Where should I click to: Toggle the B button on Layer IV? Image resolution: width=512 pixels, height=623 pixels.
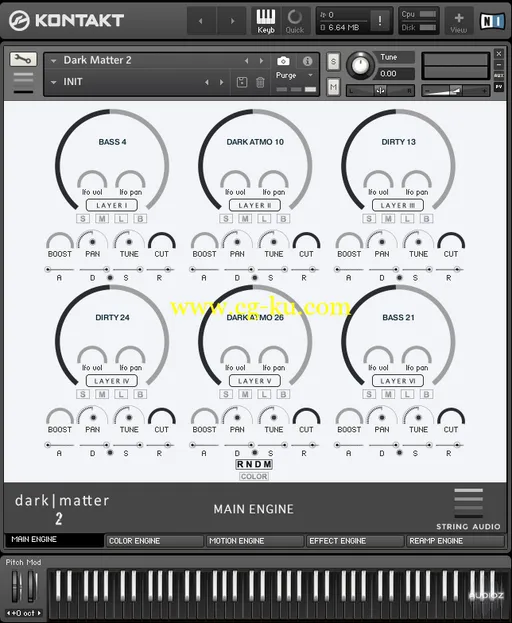coord(140,394)
